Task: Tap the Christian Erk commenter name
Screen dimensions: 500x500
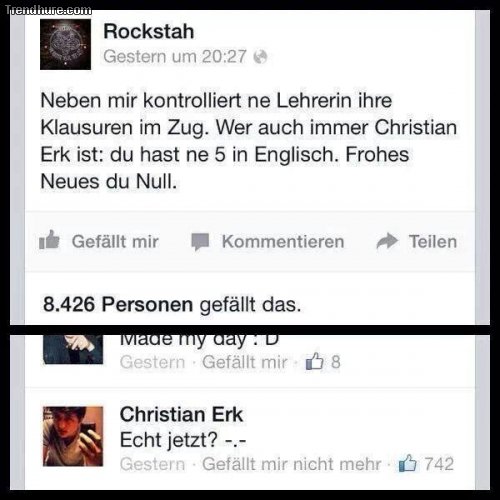Action: pos(181,414)
